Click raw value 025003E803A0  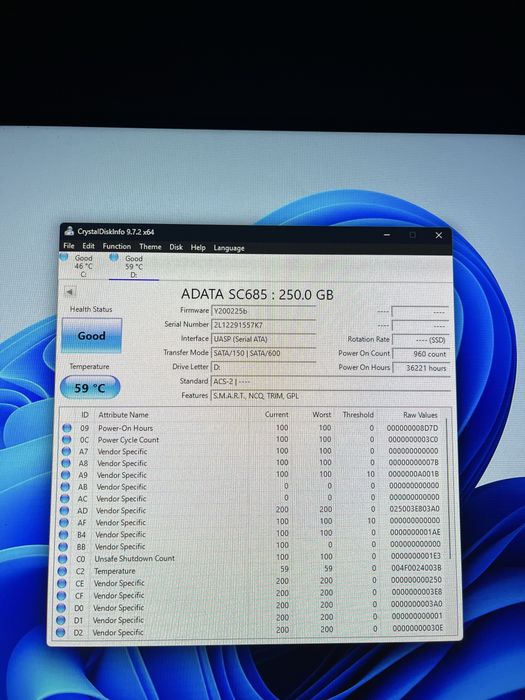[x=414, y=508]
